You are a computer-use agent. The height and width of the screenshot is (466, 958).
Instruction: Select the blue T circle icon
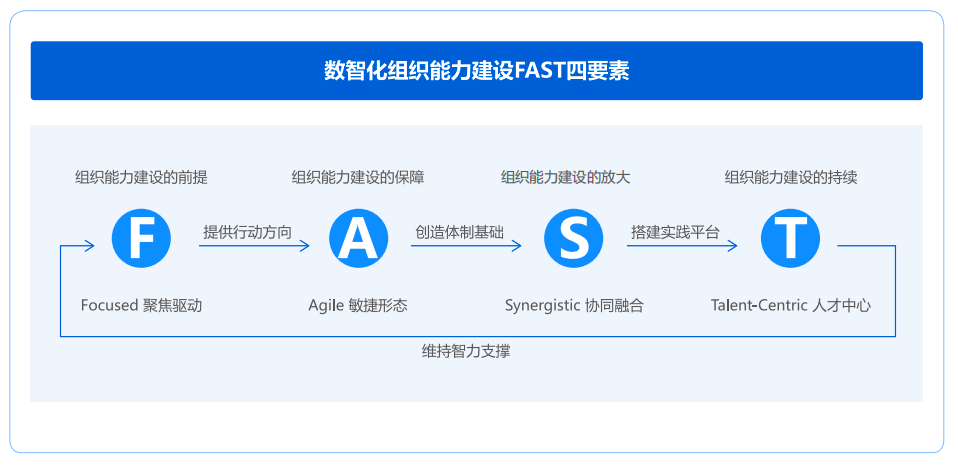click(790, 238)
